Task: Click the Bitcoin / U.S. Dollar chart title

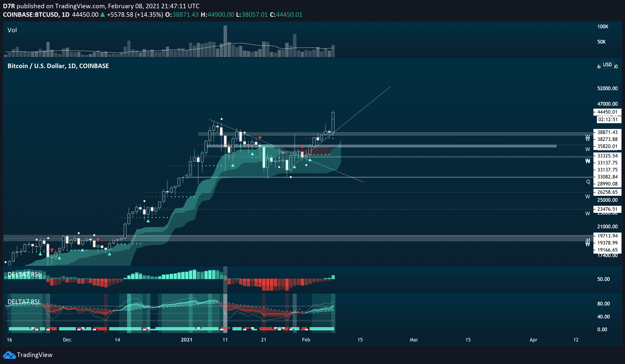Action: click(58, 66)
